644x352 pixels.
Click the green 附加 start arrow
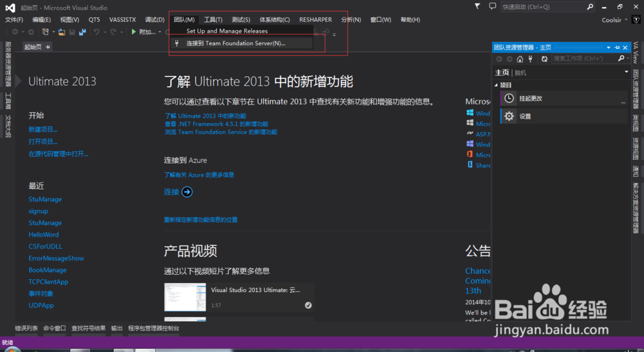point(133,32)
